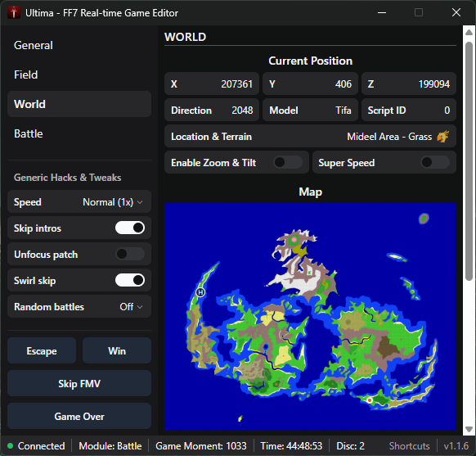This screenshot has width=476, height=456.
Task: Click the Model Tifa field
Action: [310, 110]
